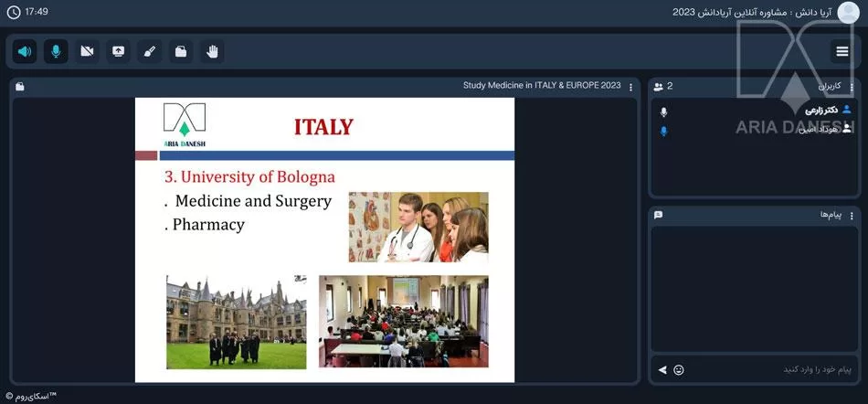The width and height of the screenshot is (868, 404).
Task: Click the Skyroom copyright label
Action: pyautogui.click(x=31, y=397)
